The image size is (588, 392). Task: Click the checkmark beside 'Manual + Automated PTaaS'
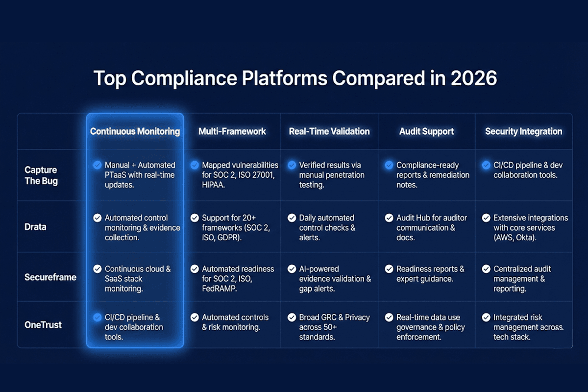click(97, 165)
